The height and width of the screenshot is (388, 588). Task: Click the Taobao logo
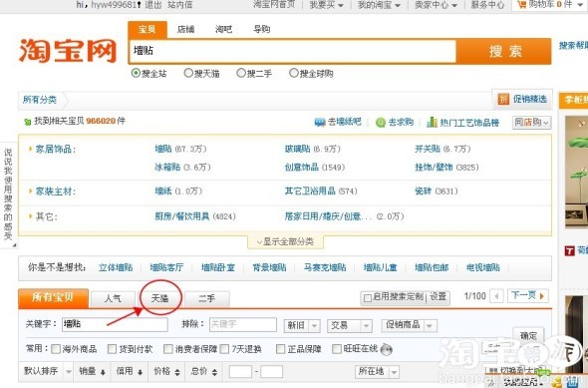68,51
